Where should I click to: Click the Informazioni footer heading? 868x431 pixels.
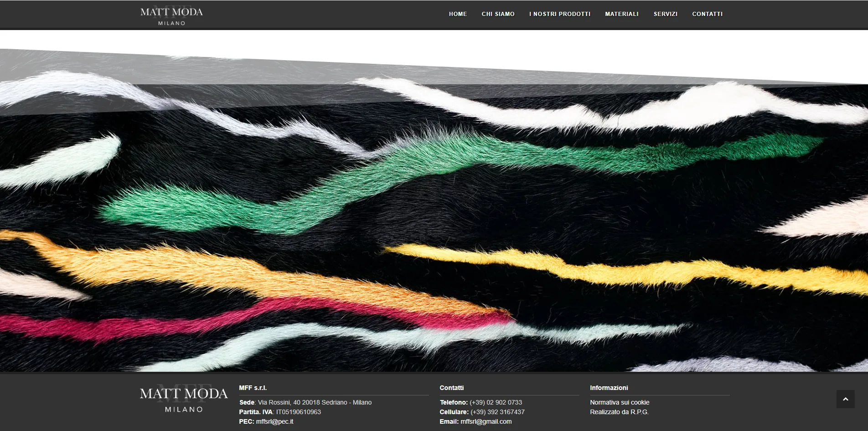pyautogui.click(x=609, y=388)
